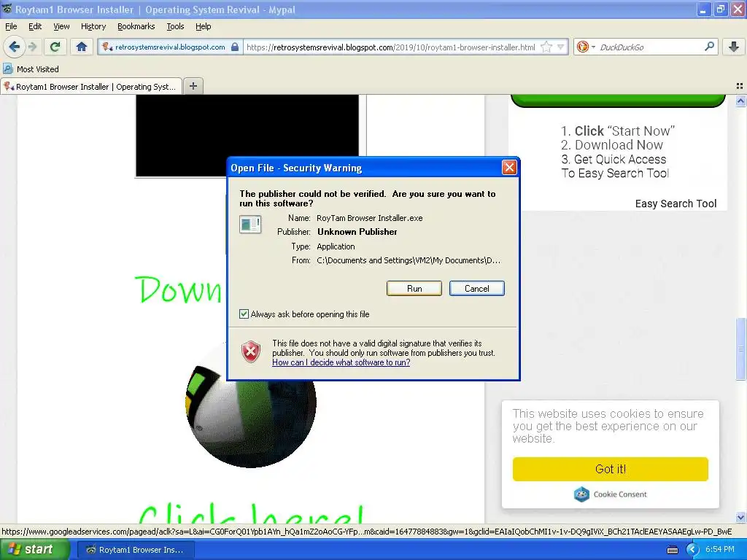Open the History menu
The image size is (747, 560).
point(93,26)
